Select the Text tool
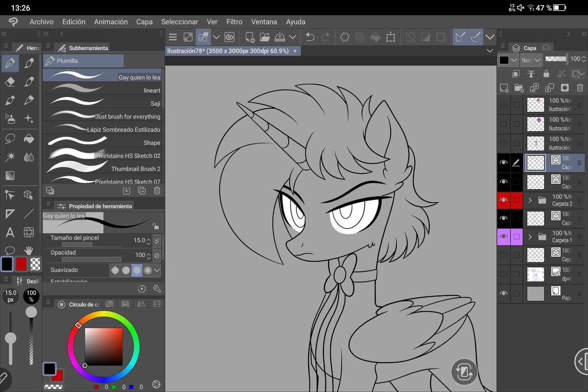This screenshot has height=392, width=588. [10, 232]
